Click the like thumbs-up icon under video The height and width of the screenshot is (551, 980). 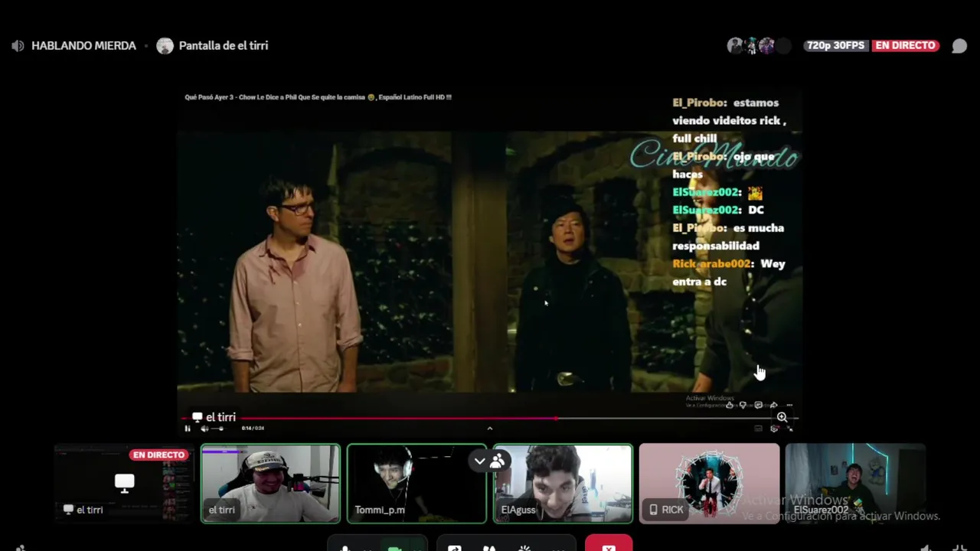729,406
